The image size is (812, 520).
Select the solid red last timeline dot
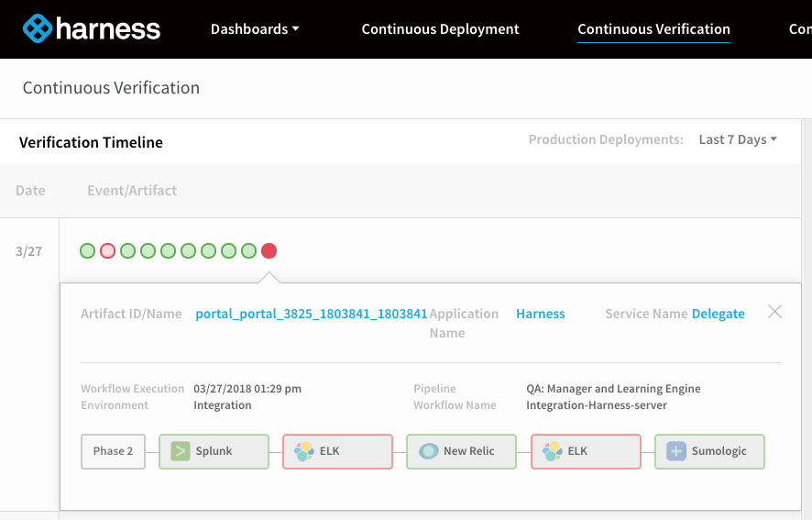click(269, 251)
